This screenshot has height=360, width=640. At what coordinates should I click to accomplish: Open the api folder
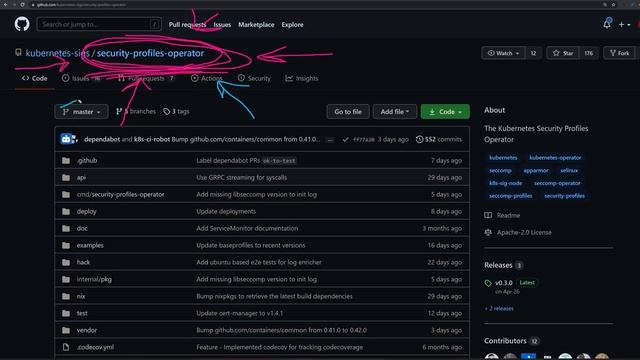click(x=81, y=178)
